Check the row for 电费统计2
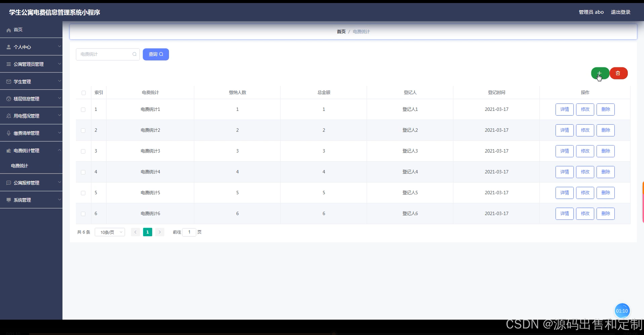Screen dimensions: 644x335 point(83,130)
